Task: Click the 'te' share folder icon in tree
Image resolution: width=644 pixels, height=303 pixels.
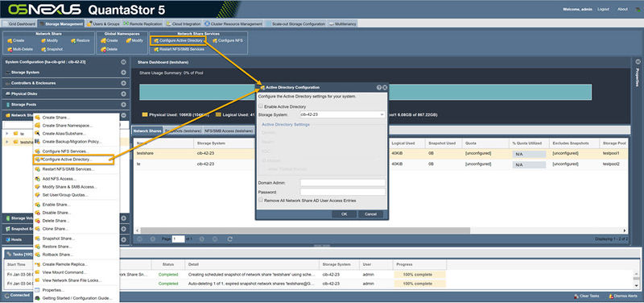Action: (x=15, y=134)
